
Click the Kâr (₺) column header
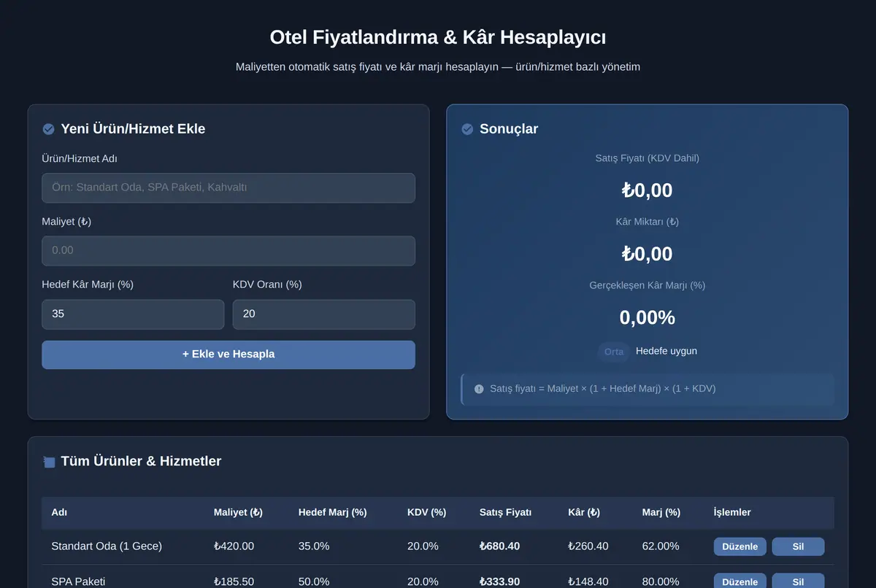pyautogui.click(x=584, y=513)
